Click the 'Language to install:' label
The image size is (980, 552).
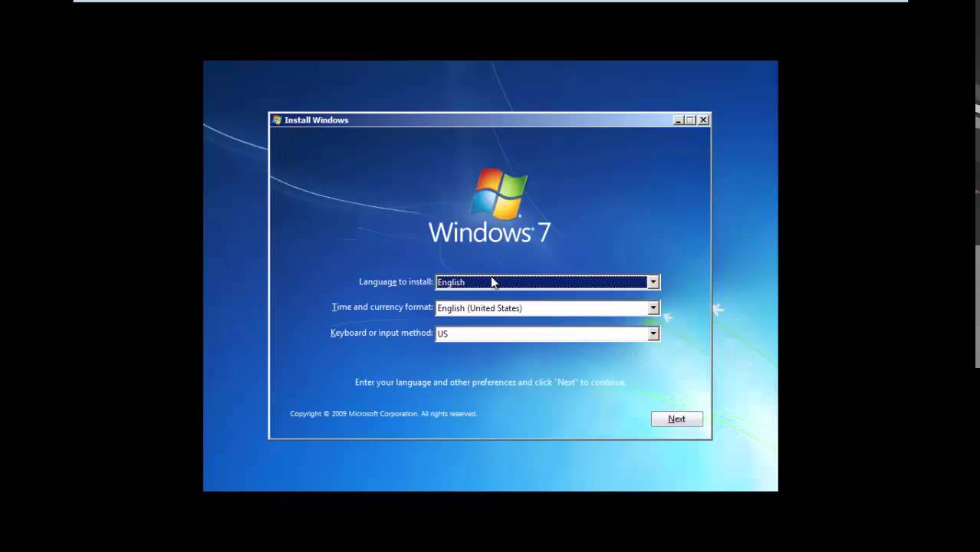[396, 282]
